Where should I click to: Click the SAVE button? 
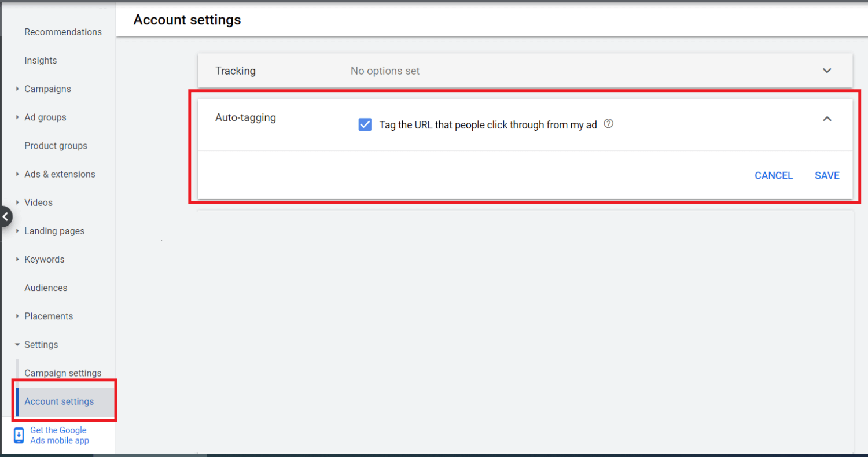click(x=827, y=175)
